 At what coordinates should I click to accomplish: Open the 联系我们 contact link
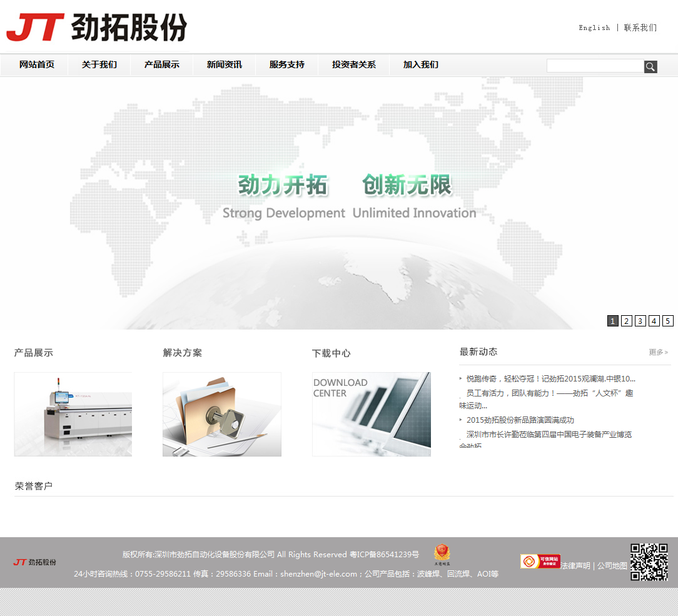[x=640, y=28]
